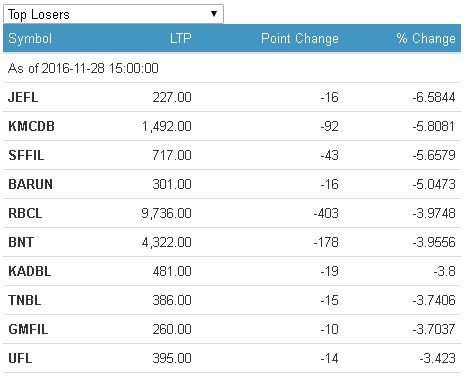Select the SFFIL symbol link
Screen dimensions: 473x378
(26, 155)
